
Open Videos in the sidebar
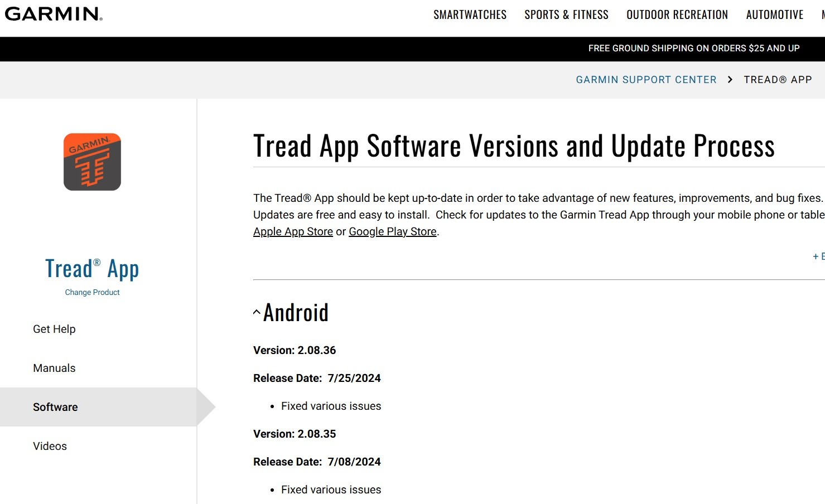50,446
